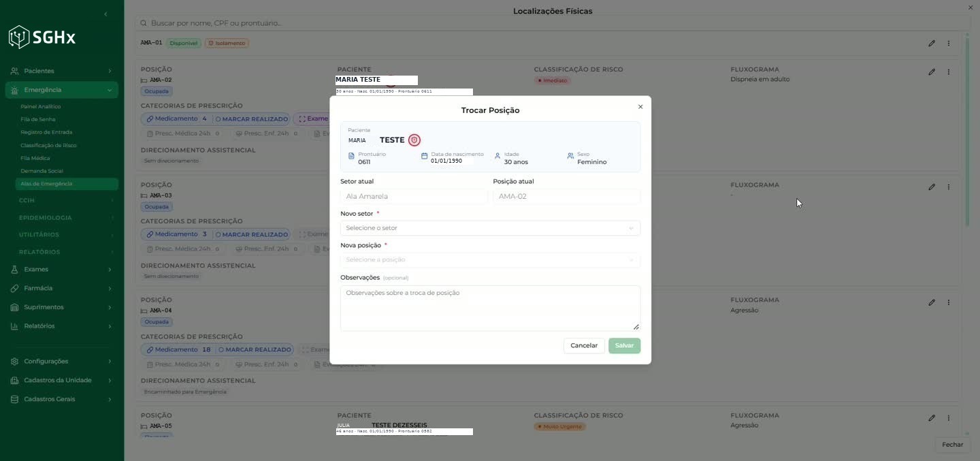Click the Fechar button

pos(953,445)
